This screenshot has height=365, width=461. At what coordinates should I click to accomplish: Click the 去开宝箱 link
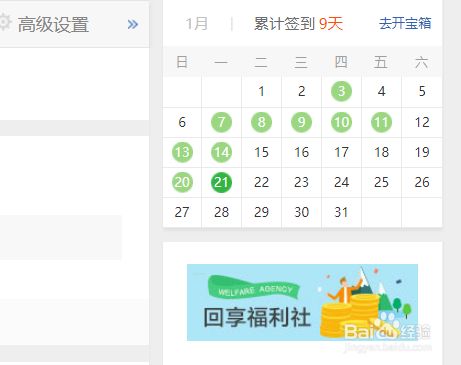pos(405,23)
